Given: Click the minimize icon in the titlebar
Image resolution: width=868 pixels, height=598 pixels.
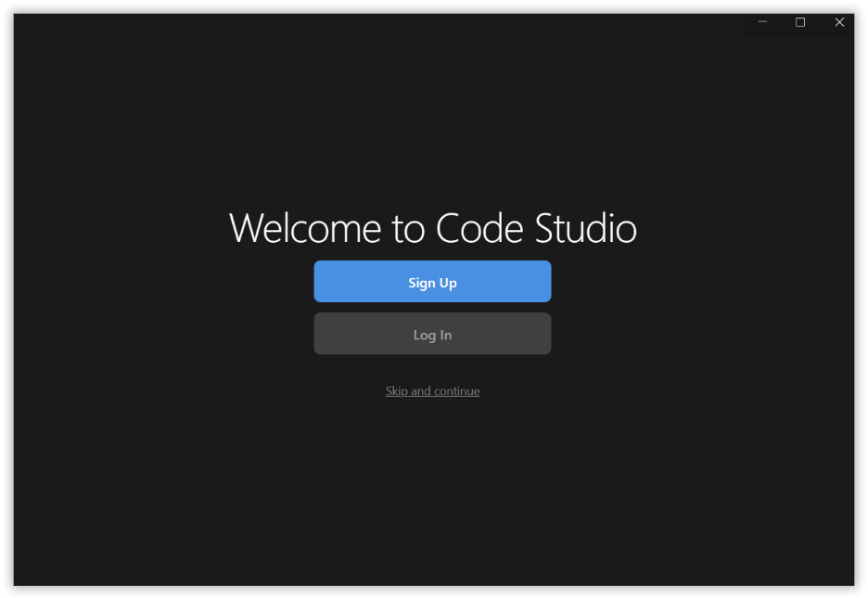Looking at the screenshot, I should [x=762, y=22].
